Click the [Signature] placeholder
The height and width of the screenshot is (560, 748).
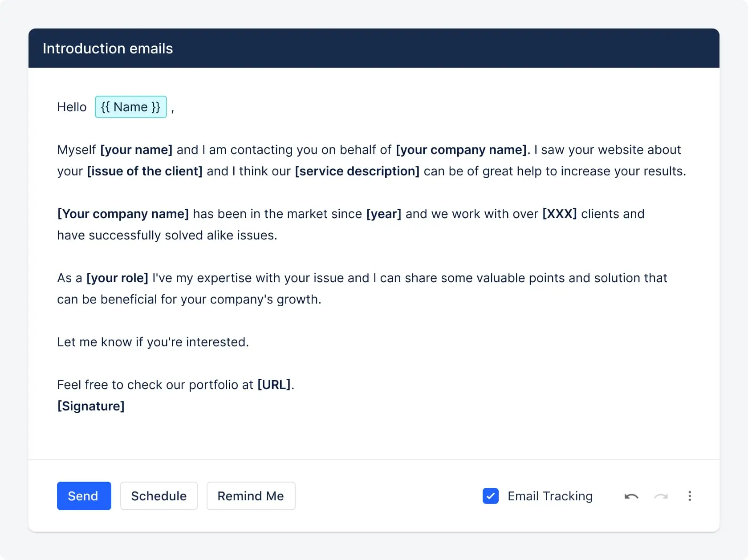(x=91, y=406)
